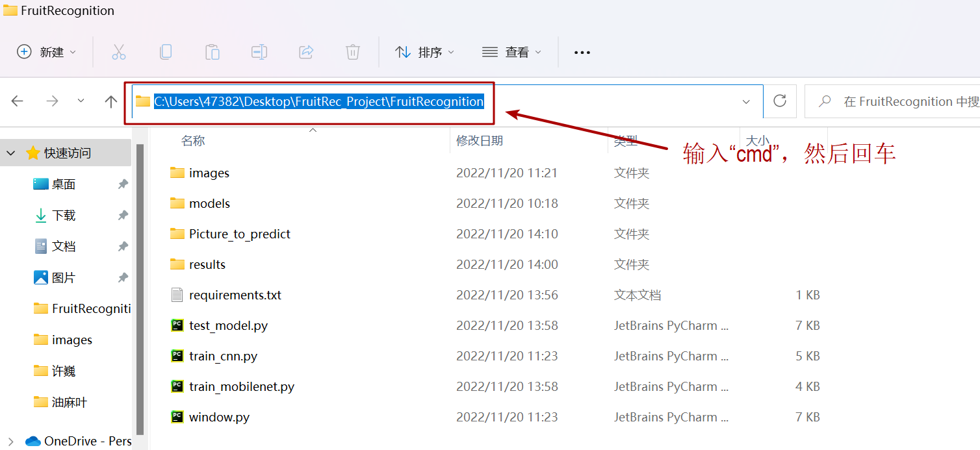This screenshot has height=450, width=980.
Task: Click the Delete trash can icon
Action: pyautogui.click(x=353, y=52)
